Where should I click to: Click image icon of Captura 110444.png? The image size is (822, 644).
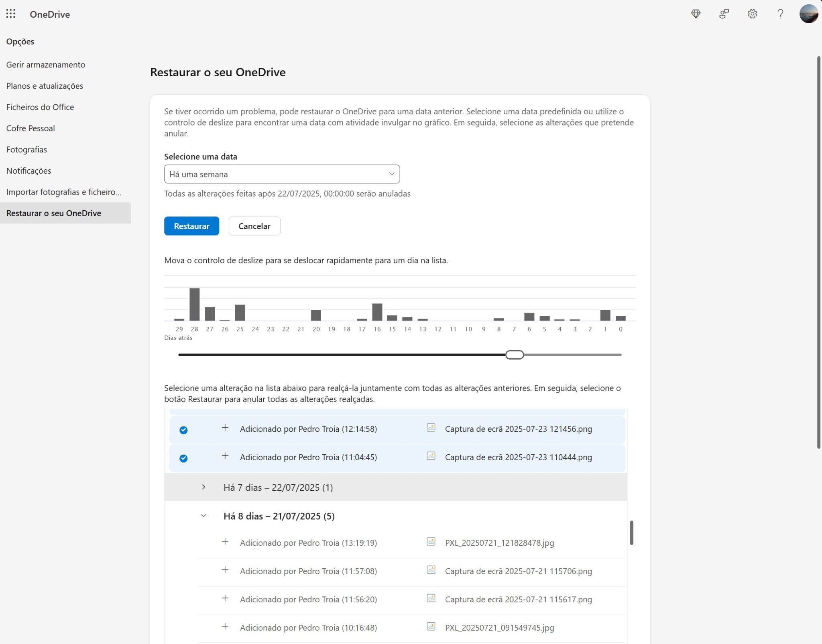431,456
